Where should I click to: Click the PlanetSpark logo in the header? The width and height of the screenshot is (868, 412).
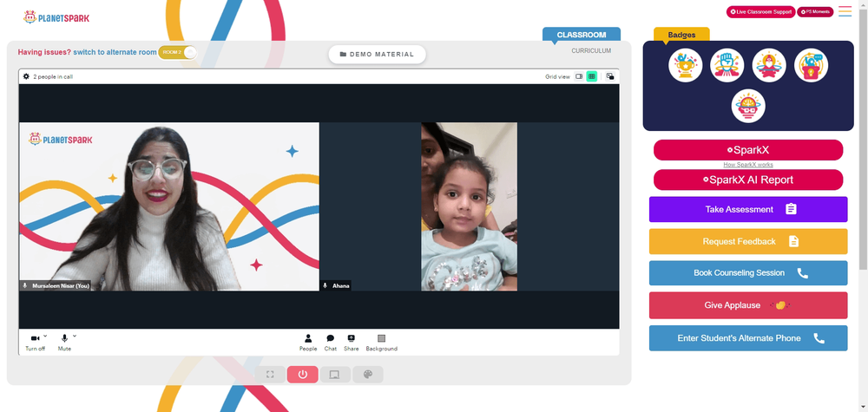[56, 17]
